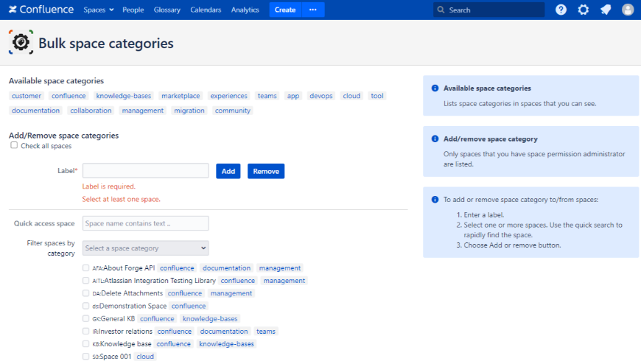The image size is (641, 364).
Task: Click the search magnifier icon
Action: pyautogui.click(x=441, y=10)
